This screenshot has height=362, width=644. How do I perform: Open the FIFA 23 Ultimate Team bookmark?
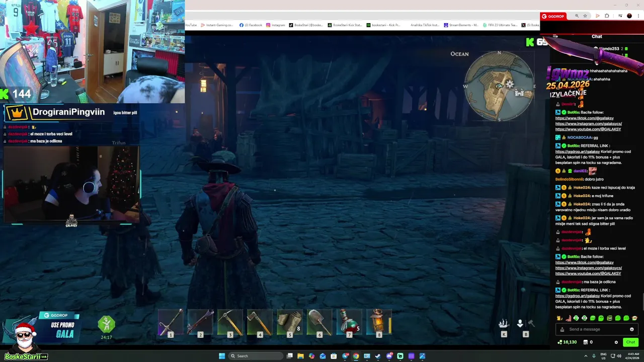click(x=500, y=25)
